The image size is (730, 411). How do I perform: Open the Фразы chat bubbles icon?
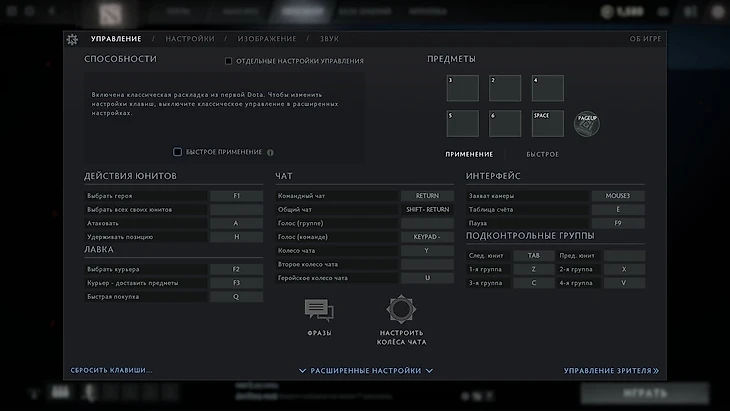click(319, 311)
